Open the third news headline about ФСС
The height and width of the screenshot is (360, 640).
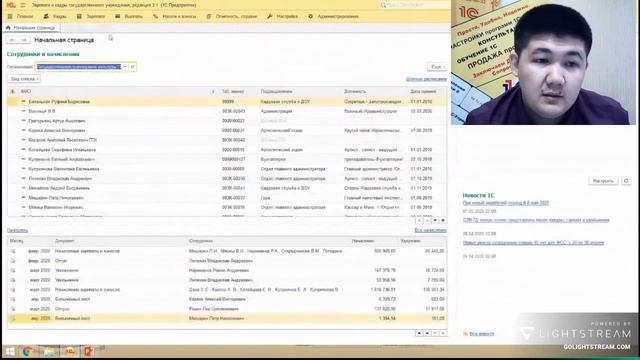pyautogui.click(x=533, y=242)
